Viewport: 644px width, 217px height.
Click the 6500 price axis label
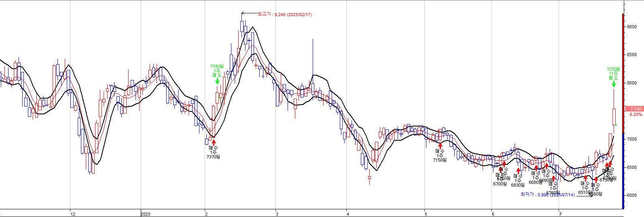632,167
